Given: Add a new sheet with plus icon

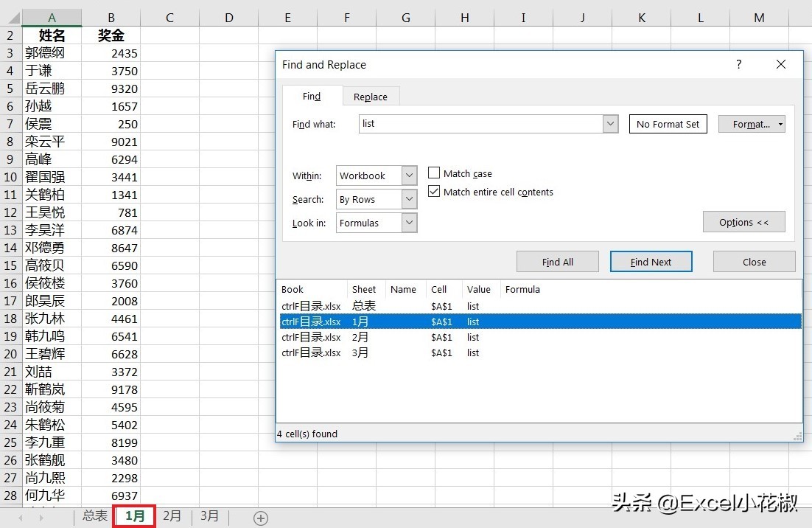Looking at the screenshot, I should click(x=261, y=518).
